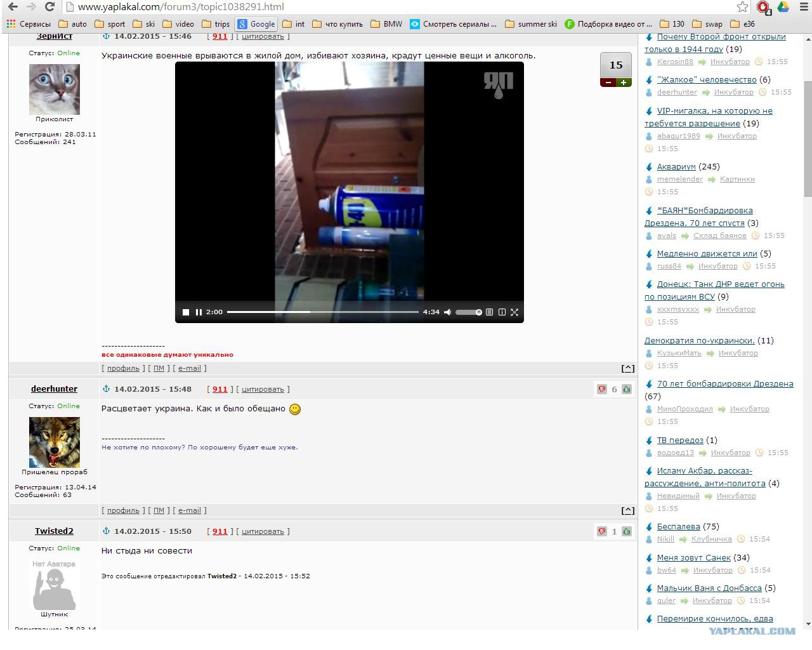The height and width of the screenshot is (650, 812).
Task: Click the address bar URL field
Action: (400, 7)
